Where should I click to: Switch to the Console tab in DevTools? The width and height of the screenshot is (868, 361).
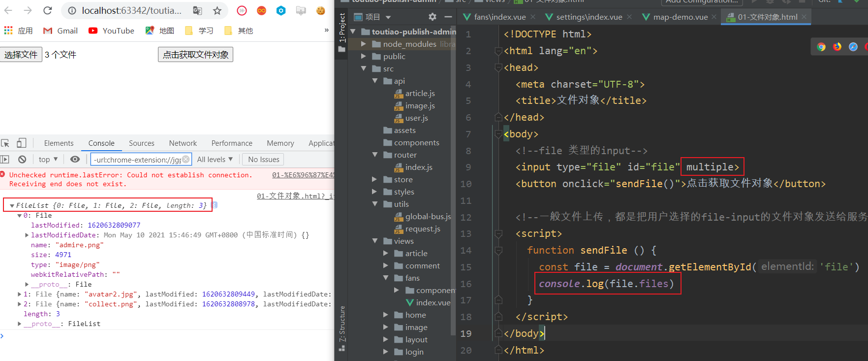(101, 143)
